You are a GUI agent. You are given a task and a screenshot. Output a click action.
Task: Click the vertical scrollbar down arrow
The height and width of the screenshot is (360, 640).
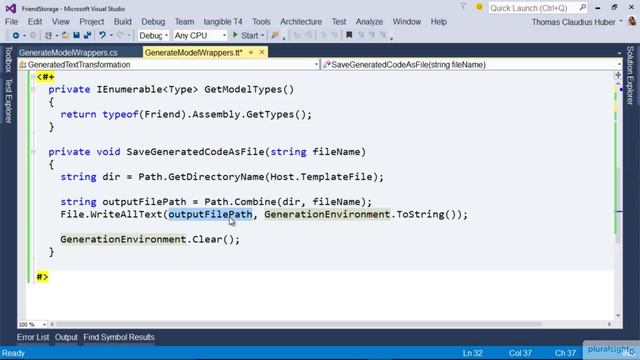tap(618, 316)
